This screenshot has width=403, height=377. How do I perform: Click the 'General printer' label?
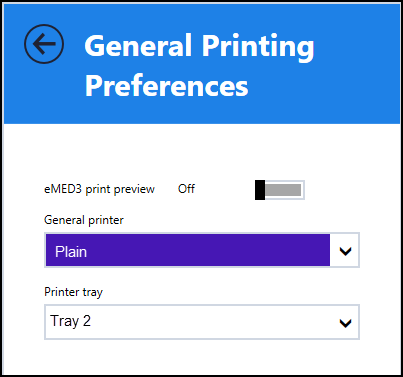coord(84,220)
